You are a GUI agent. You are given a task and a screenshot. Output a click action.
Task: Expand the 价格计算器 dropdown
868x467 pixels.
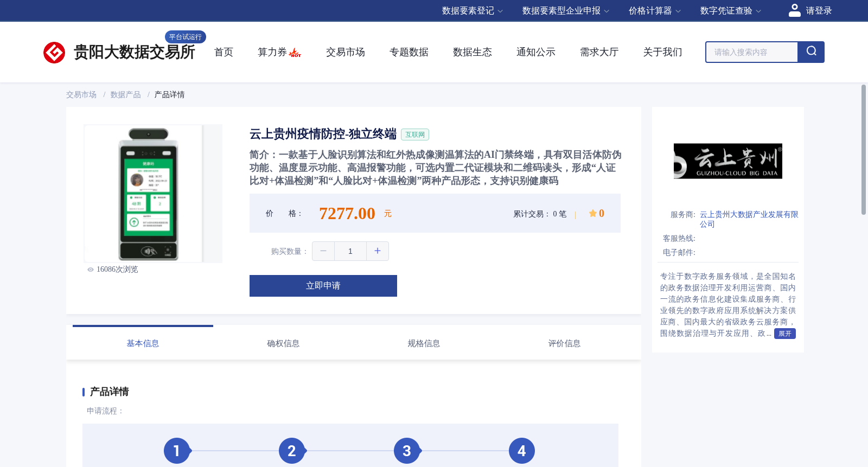pyautogui.click(x=655, y=11)
